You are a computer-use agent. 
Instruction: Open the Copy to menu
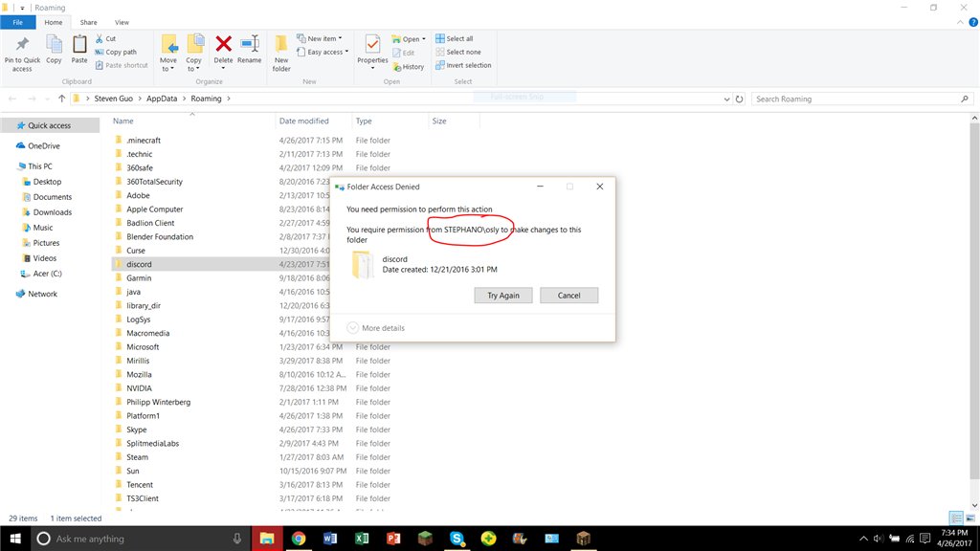pos(194,54)
